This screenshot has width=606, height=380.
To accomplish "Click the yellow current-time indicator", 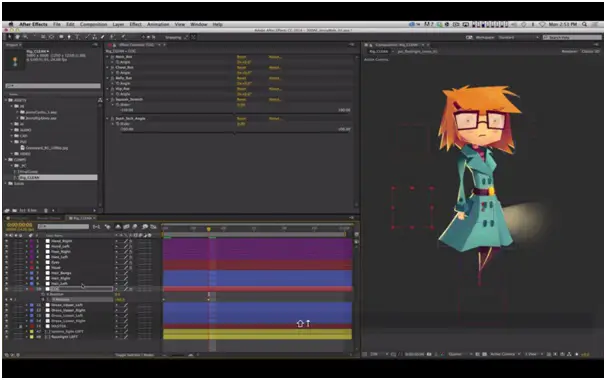I will 209,229.
